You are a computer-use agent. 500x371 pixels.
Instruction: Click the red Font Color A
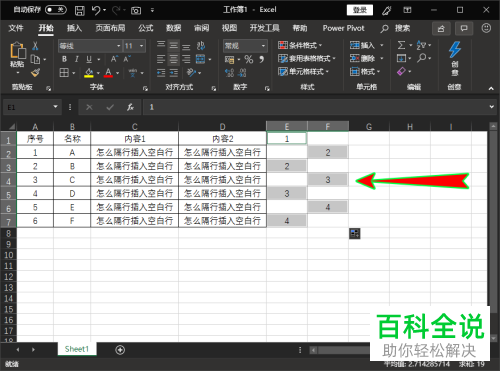pos(108,72)
